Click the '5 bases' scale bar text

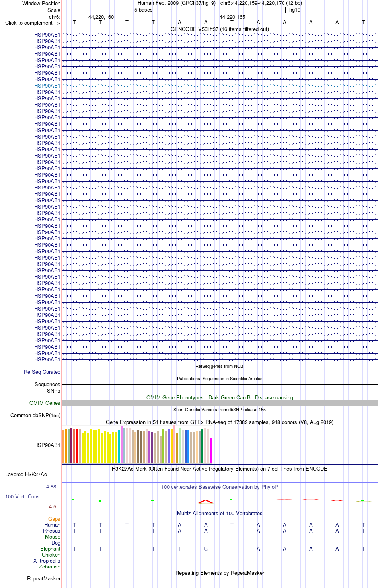click(143, 10)
